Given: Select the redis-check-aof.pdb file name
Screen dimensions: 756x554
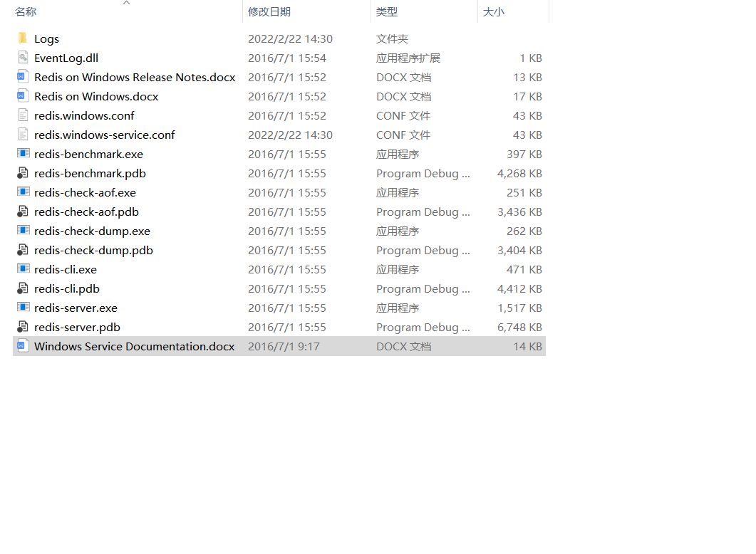Looking at the screenshot, I should coord(87,212).
